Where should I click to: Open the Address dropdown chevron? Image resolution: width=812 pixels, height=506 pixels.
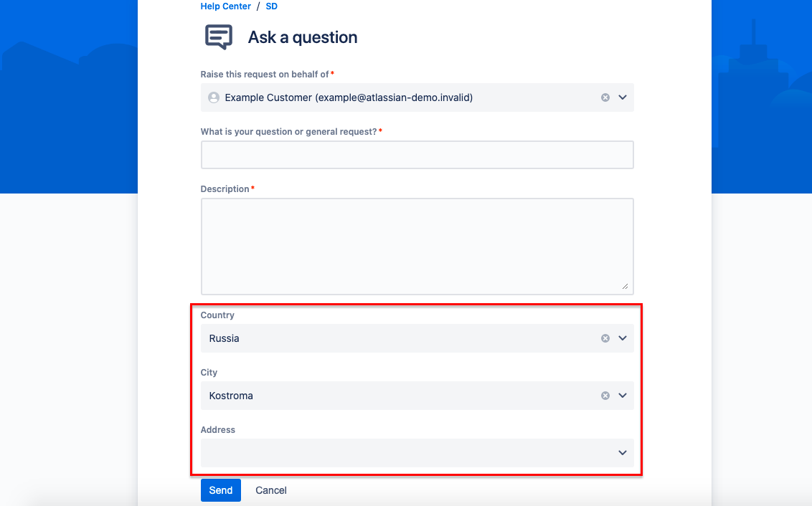[x=623, y=453]
